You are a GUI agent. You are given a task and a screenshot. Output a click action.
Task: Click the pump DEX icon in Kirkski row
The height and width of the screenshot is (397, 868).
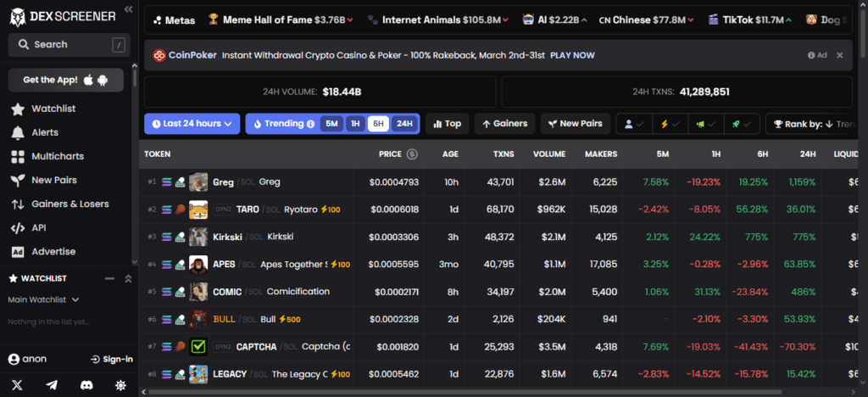click(180, 237)
